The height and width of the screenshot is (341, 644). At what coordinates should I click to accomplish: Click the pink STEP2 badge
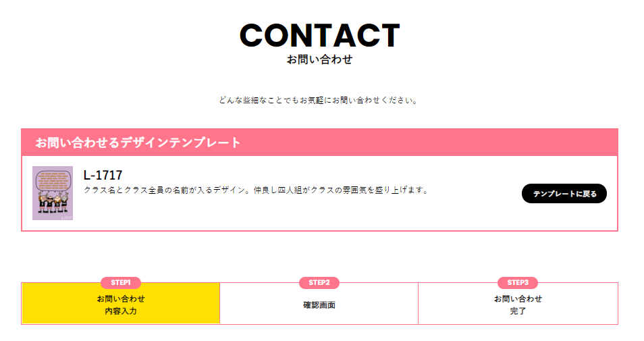click(x=319, y=282)
